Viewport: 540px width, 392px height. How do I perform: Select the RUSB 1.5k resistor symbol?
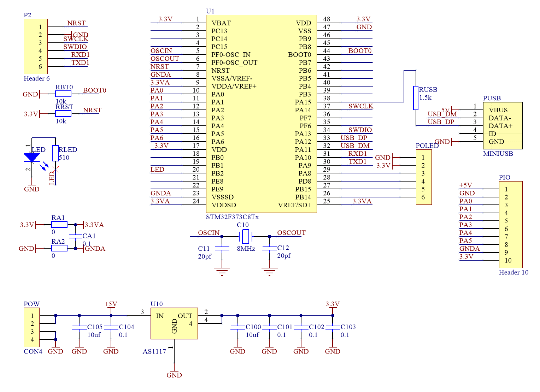[x=416, y=99]
